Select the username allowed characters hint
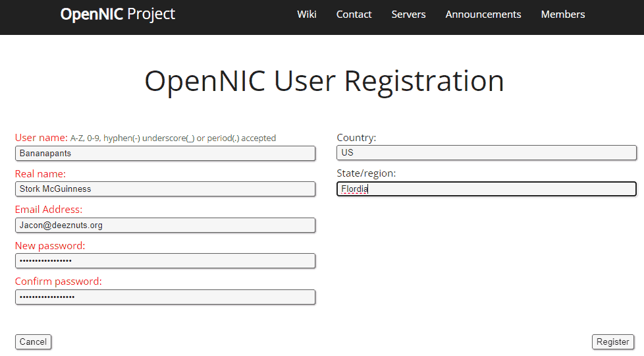644x356 pixels. (173, 138)
